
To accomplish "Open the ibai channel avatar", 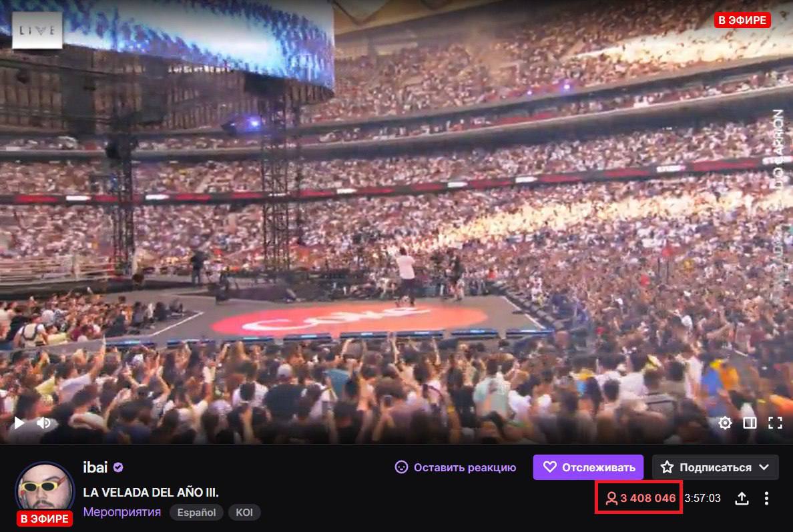I will coord(45,489).
